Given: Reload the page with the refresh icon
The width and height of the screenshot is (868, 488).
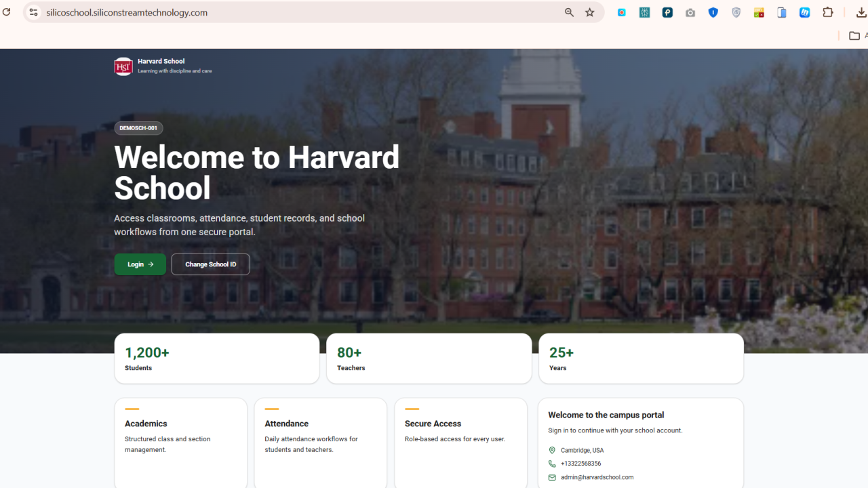Looking at the screenshot, I should [x=7, y=12].
